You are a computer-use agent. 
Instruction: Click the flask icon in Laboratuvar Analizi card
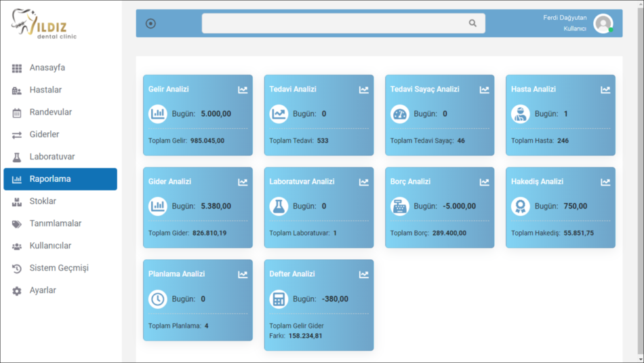point(279,206)
